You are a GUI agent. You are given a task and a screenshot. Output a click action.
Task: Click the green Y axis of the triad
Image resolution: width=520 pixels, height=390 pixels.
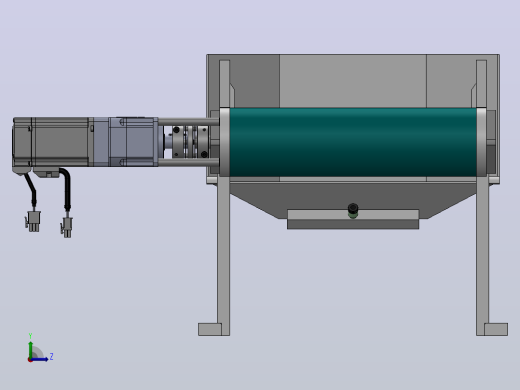tap(31, 349)
